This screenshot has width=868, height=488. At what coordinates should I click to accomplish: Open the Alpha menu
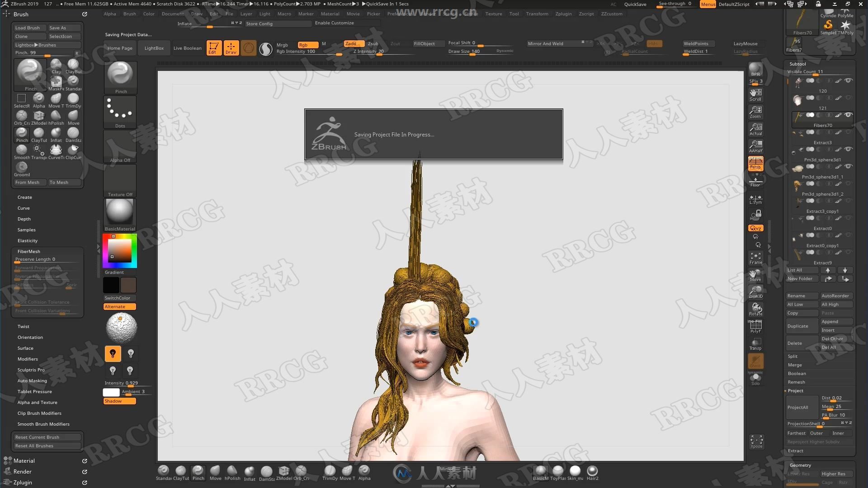coord(109,14)
